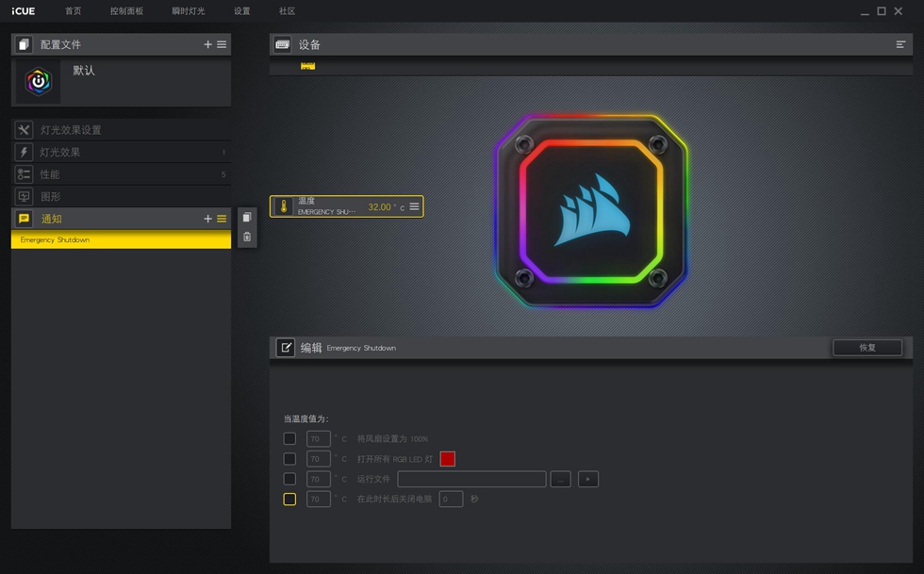Click the thermometer icon on temperature widget

coord(284,206)
